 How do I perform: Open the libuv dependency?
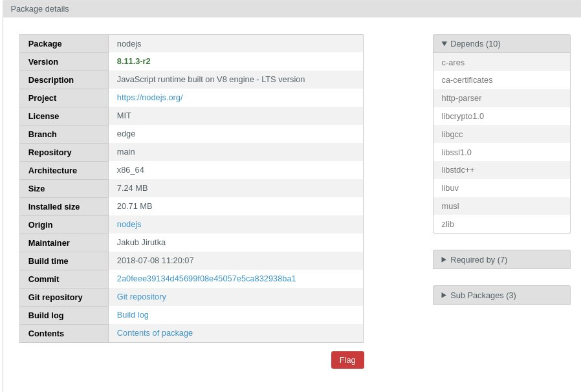pyautogui.click(x=450, y=188)
